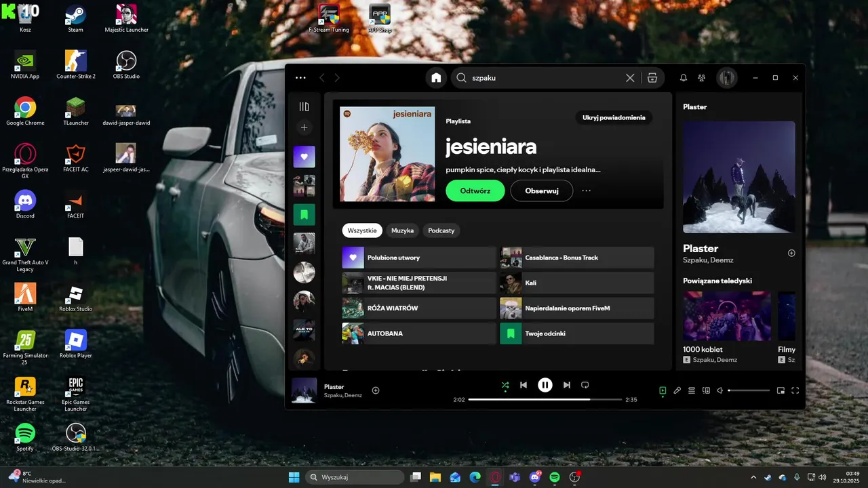Image resolution: width=868 pixels, height=488 pixels.
Task: Open more options for jesieniara playlist
Action: [587, 191]
